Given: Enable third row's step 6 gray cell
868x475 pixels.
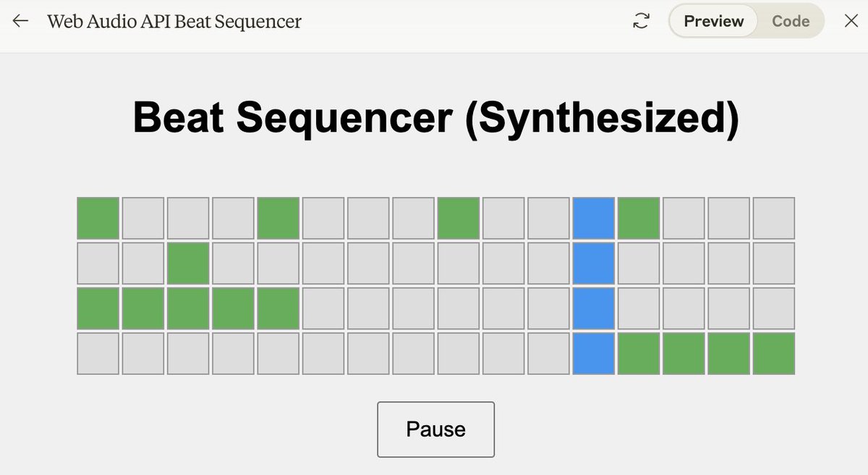Looking at the screenshot, I should [x=323, y=308].
